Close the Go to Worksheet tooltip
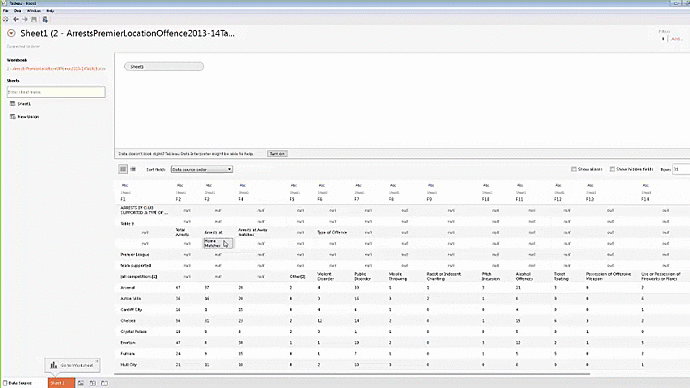690x388 pixels. click(x=97, y=361)
